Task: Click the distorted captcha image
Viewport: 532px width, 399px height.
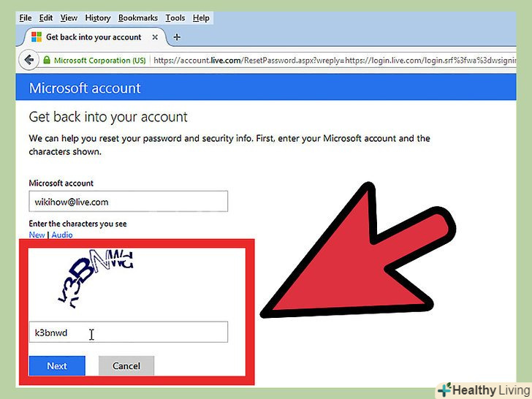Action: tap(96, 278)
